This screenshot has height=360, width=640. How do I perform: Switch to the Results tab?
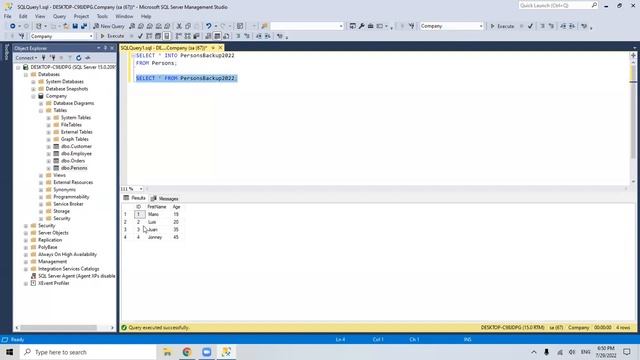click(135, 198)
